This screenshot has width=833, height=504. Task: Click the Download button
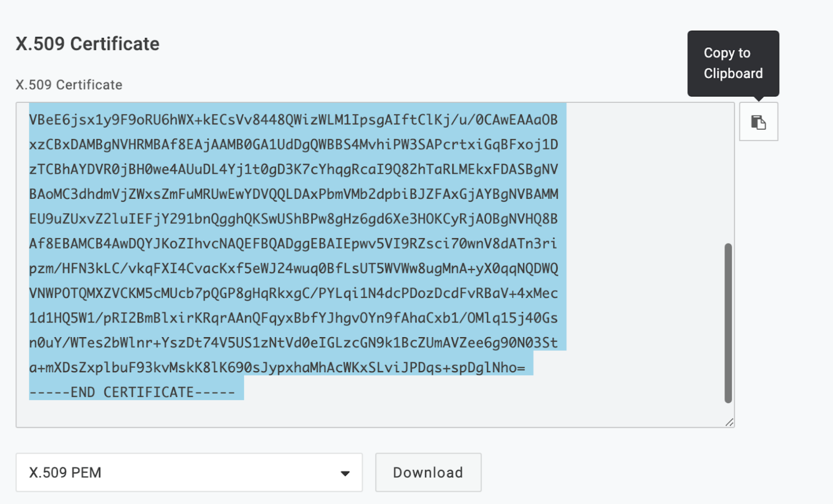[428, 472]
